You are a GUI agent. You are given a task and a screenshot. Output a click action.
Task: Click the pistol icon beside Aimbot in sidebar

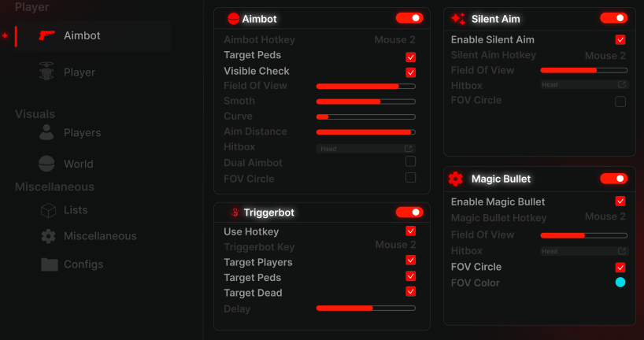[x=47, y=35]
